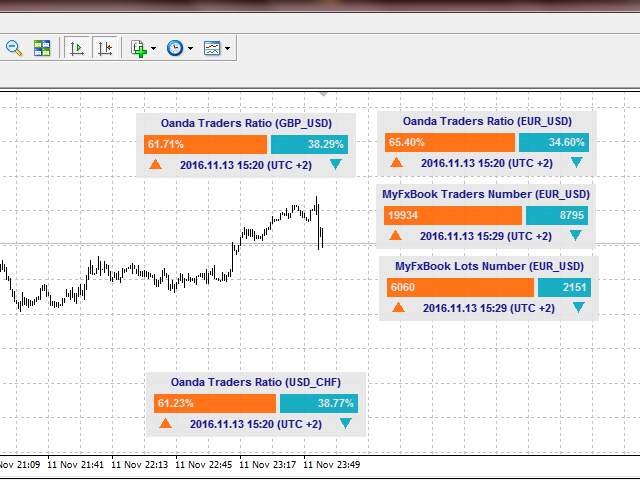Click the chart shift triangle marker at top
The width and height of the screenshot is (640, 480).
[323, 94]
